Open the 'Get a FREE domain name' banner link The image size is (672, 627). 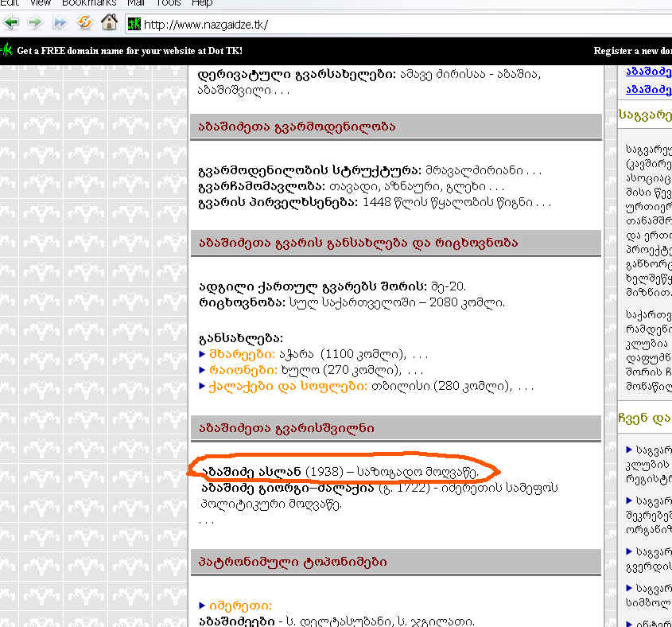pyautogui.click(x=130, y=51)
